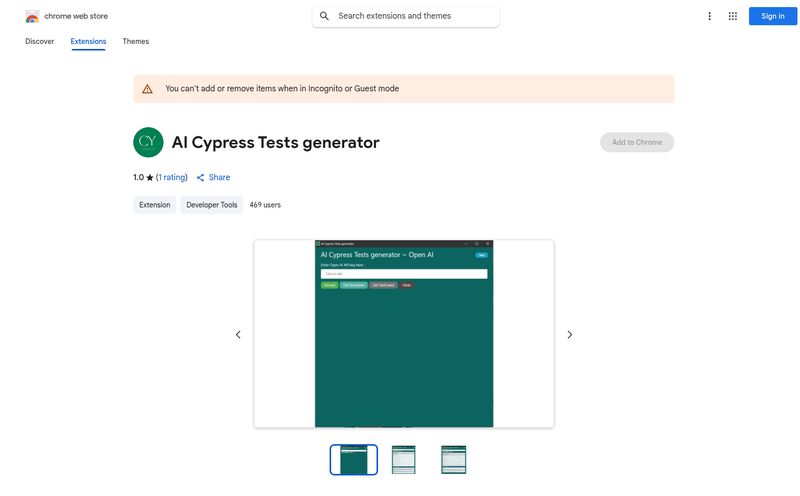Click the chrome web store title text
The width and height of the screenshot is (800, 496).
pos(76,16)
